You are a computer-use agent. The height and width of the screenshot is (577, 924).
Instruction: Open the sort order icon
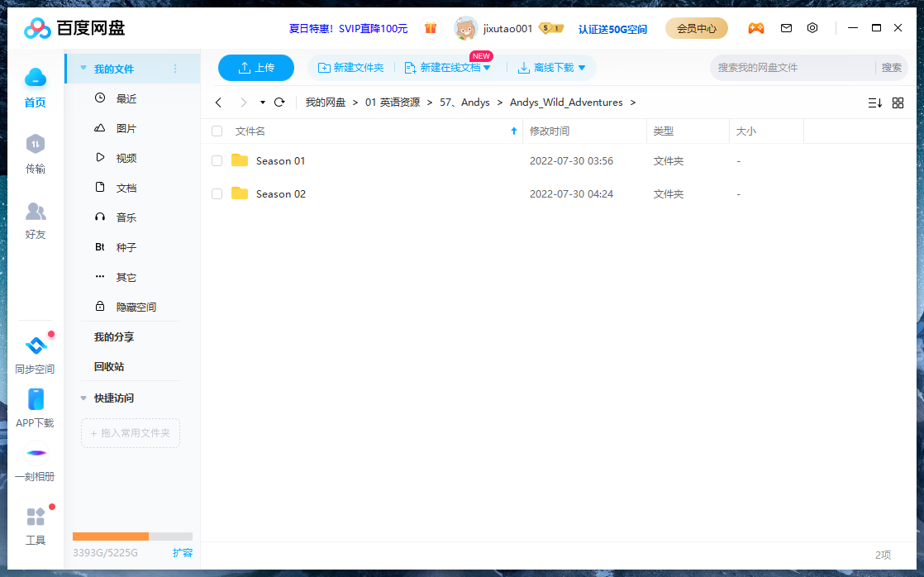875,103
